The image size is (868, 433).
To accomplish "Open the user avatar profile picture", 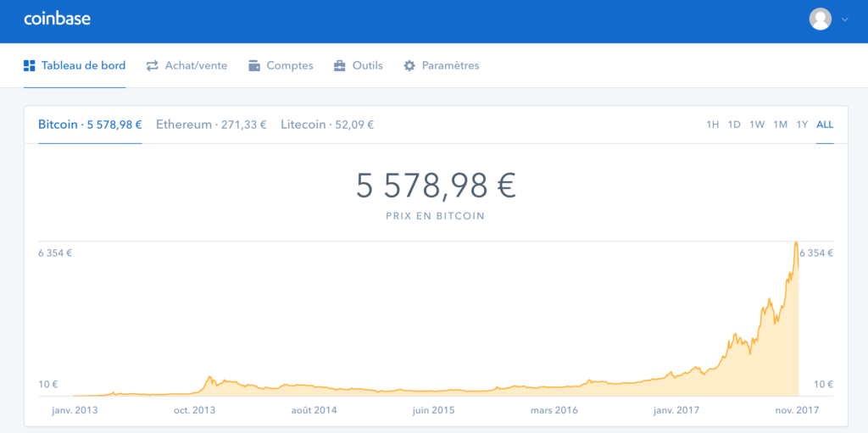I will pyautogui.click(x=821, y=19).
